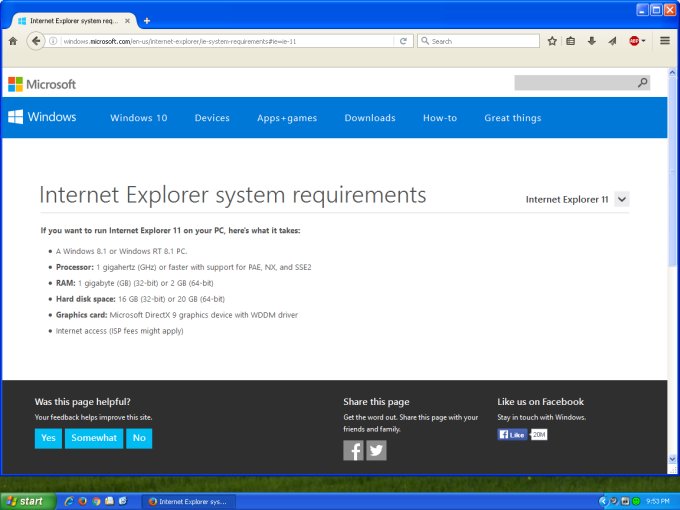Image resolution: width=680 pixels, height=510 pixels.
Task: Click the Firefox home icon
Action: 13,41
